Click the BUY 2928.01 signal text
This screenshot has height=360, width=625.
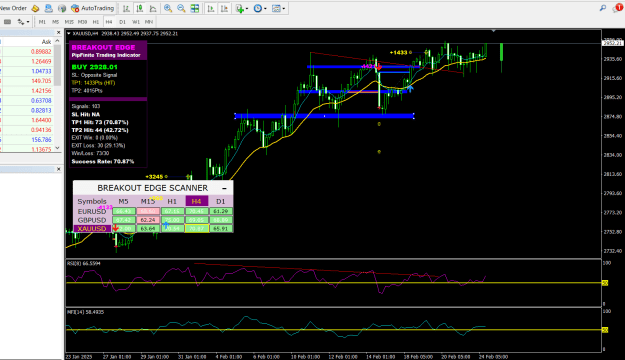94,67
